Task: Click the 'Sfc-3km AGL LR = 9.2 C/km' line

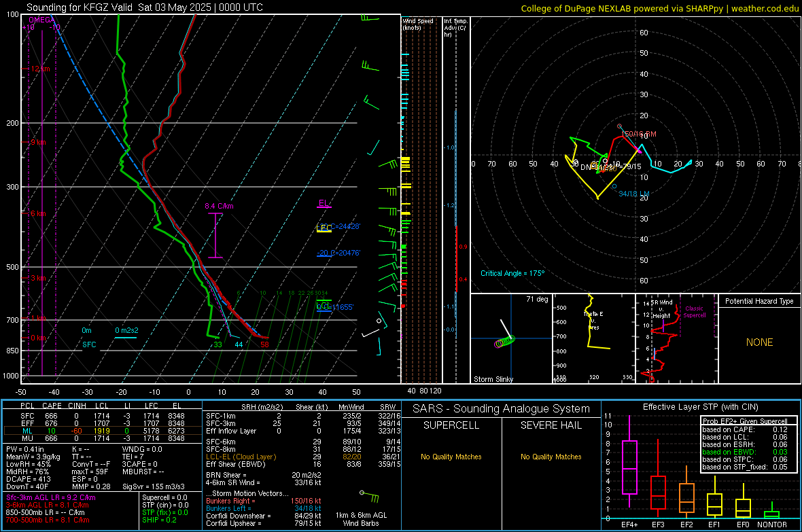Action: tap(51, 497)
